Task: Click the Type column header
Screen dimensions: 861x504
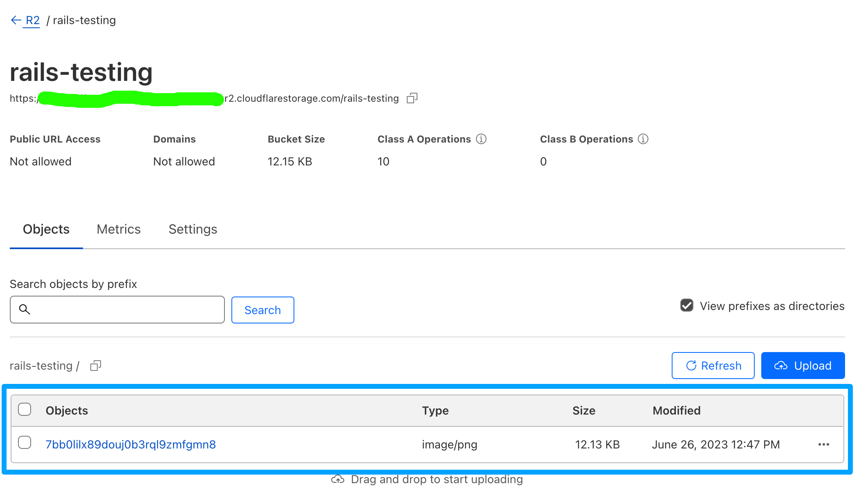Action: tap(435, 410)
